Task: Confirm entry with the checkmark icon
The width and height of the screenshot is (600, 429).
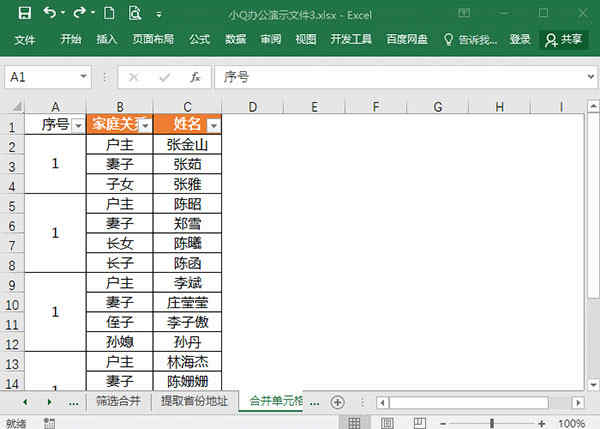Action: click(x=165, y=78)
